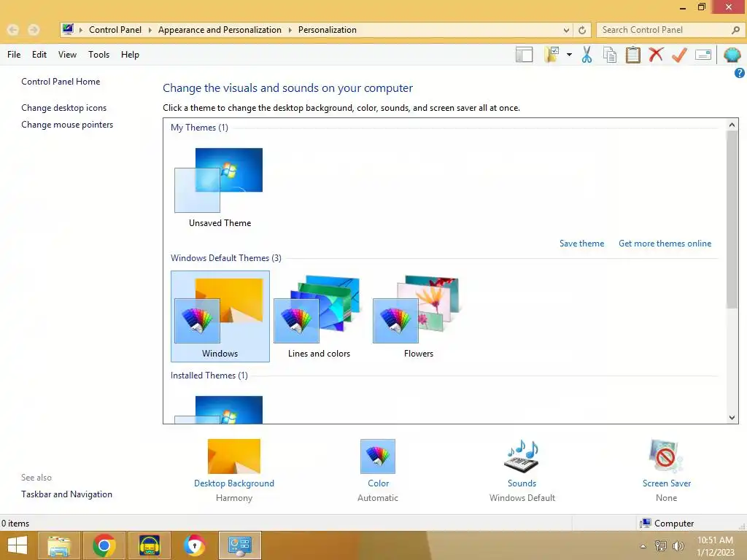Open the Help menu
Viewport: 747px width, 560px height.
pyautogui.click(x=130, y=54)
